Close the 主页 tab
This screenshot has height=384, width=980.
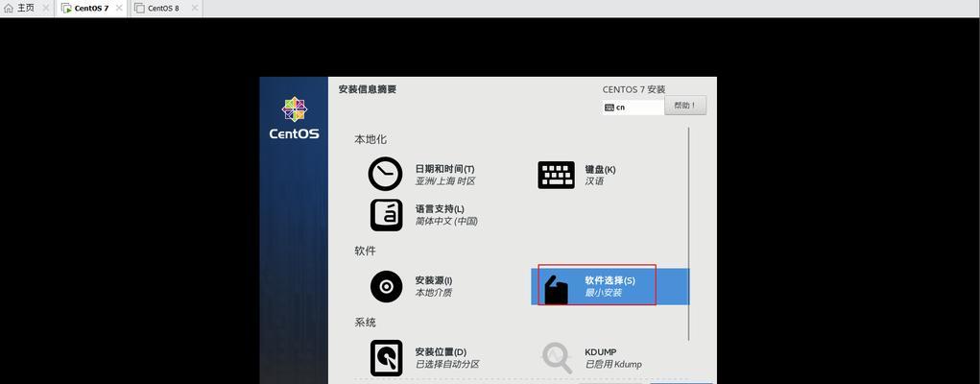pyautogui.click(x=46, y=8)
